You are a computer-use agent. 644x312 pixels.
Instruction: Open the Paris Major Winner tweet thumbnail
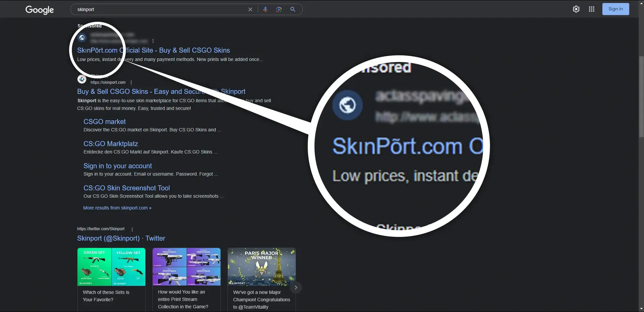[261, 267]
